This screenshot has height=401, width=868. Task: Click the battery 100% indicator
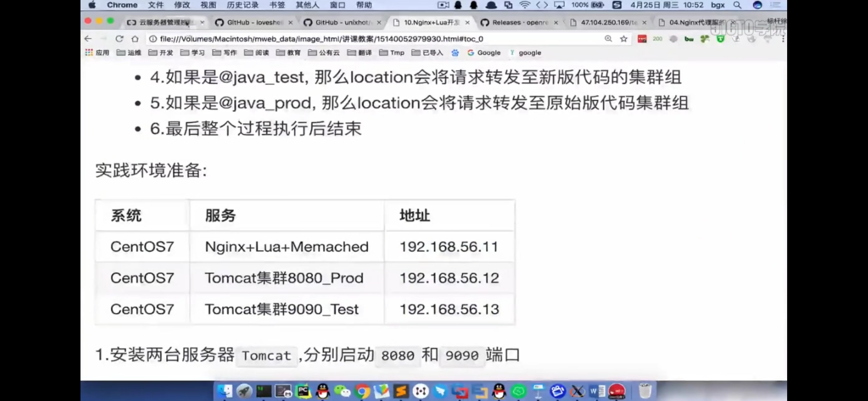click(588, 5)
